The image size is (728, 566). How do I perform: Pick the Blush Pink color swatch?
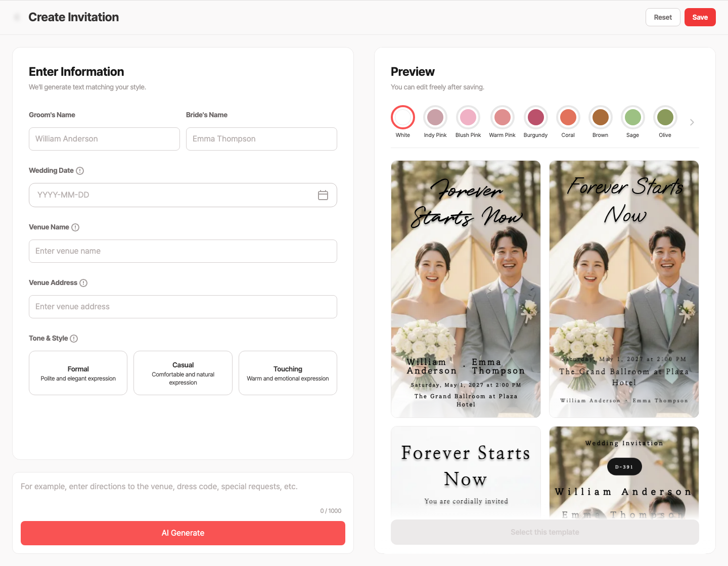tap(468, 117)
